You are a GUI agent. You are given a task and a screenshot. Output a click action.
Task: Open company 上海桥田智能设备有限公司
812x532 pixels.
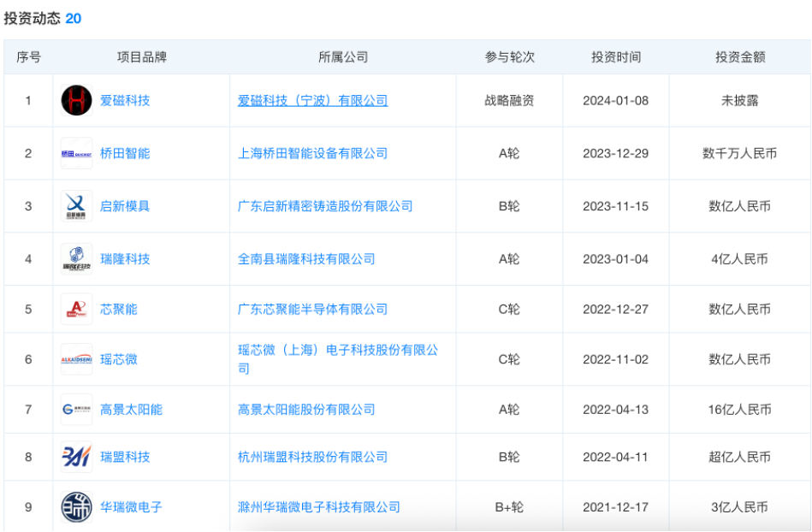tap(313, 153)
